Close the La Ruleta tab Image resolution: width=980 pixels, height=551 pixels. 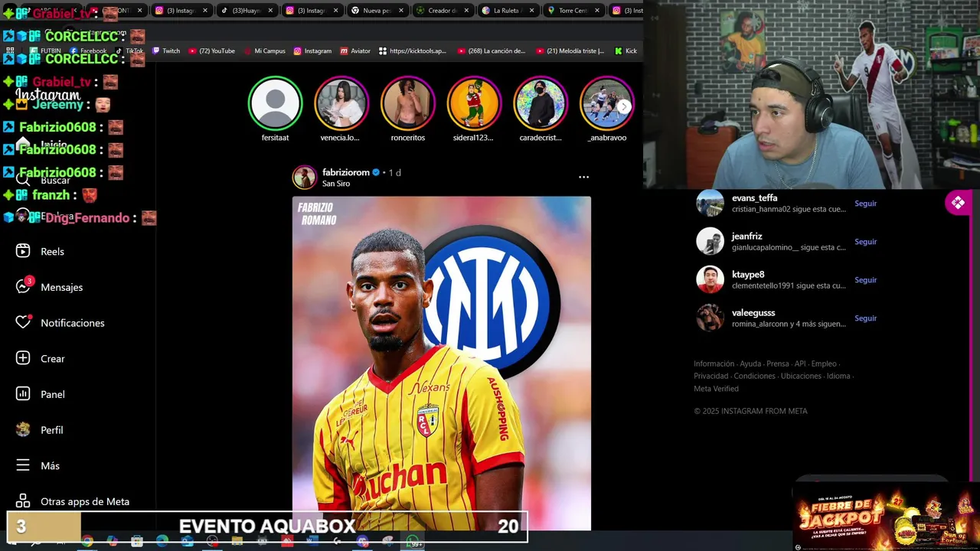531,11
